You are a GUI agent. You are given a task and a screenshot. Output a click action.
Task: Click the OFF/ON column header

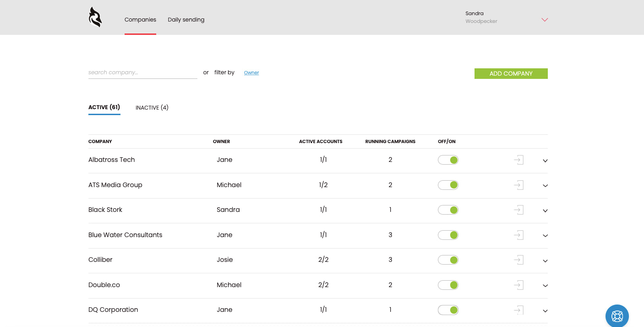tap(447, 142)
